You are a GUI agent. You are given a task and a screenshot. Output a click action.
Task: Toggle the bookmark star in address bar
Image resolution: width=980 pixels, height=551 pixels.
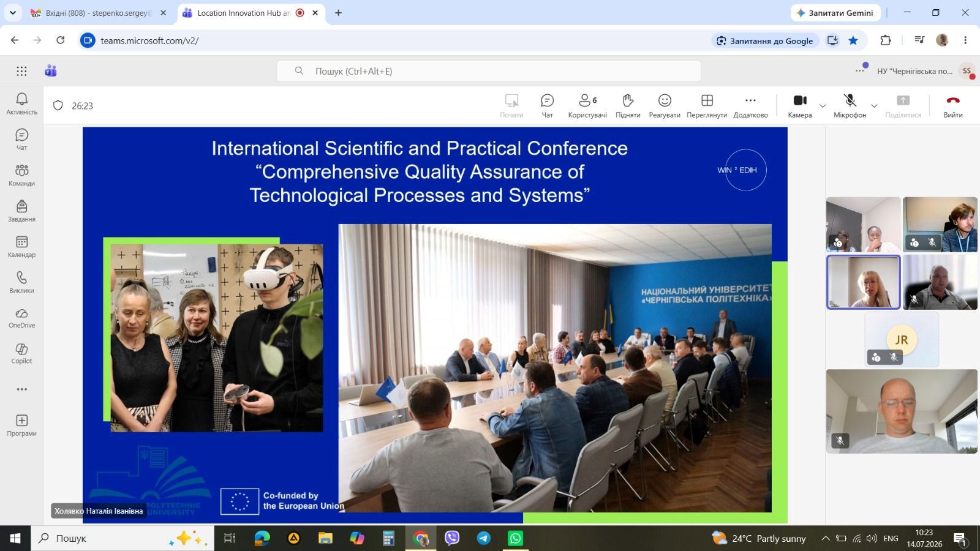pos(853,40)
